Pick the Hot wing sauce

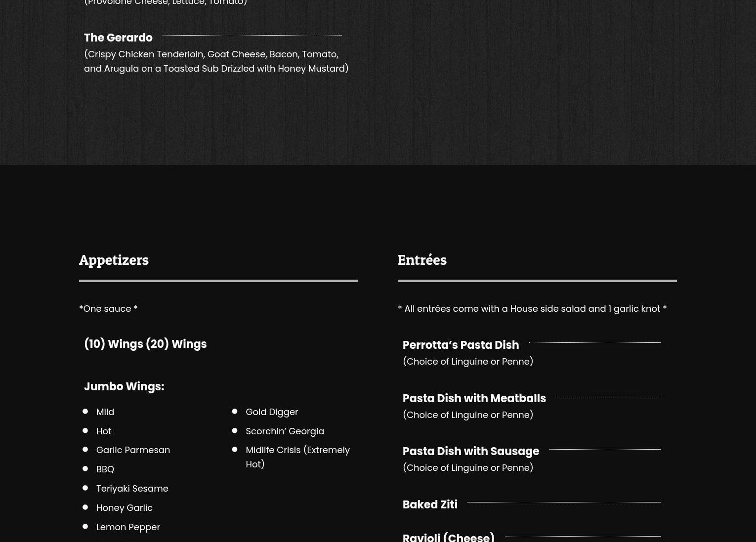104,431
